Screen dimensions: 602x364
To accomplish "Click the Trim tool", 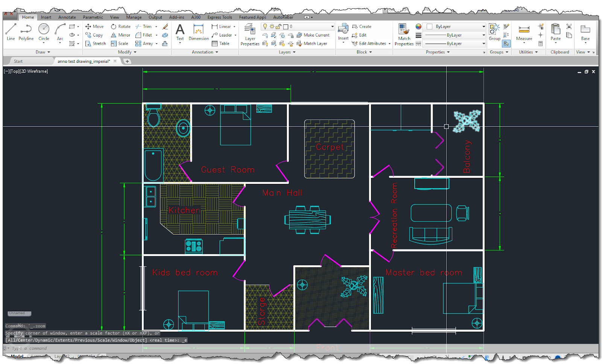I will pos(143,26).
